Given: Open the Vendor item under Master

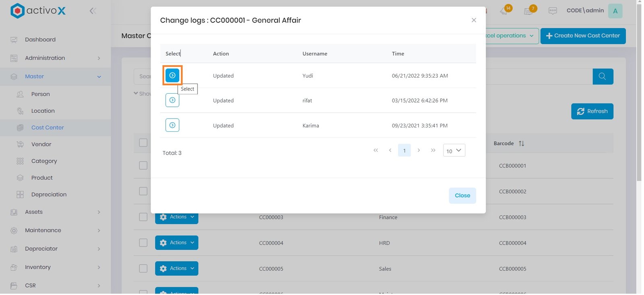Looking at the screenshot, I should click(41, 144).
